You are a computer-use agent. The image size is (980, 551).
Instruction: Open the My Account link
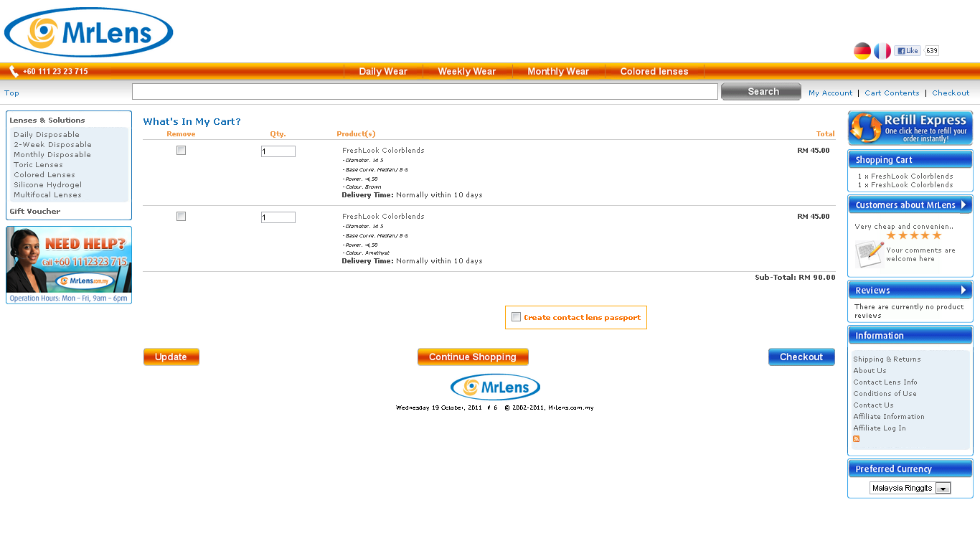pyautogui.click(x=831, y=93)
